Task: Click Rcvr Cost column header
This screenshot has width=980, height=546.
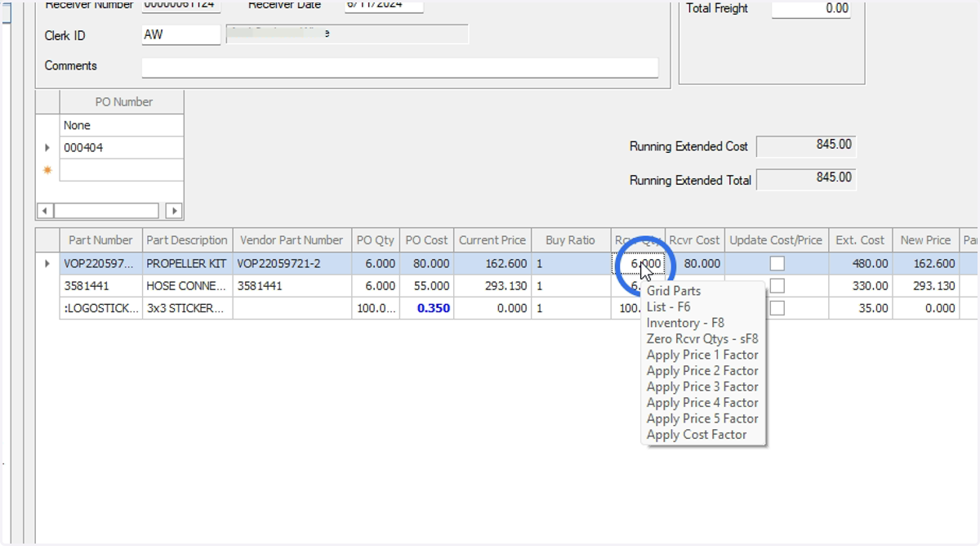Action: [695, 240]
